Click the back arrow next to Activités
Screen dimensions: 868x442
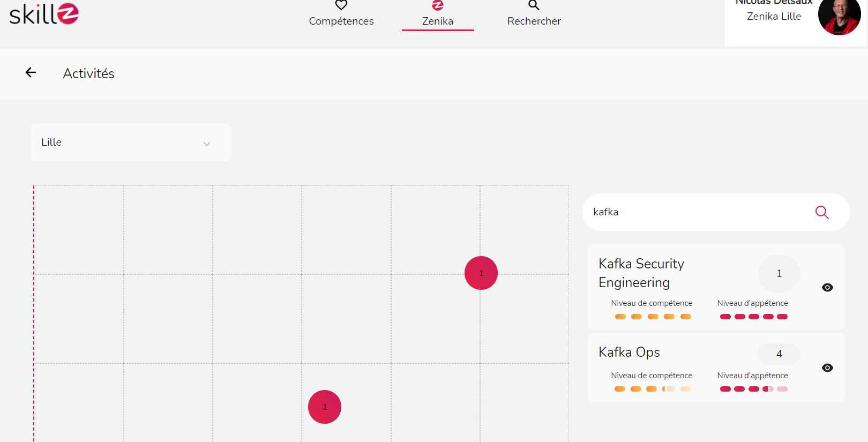pyautogui.click(x=30, y=72)
